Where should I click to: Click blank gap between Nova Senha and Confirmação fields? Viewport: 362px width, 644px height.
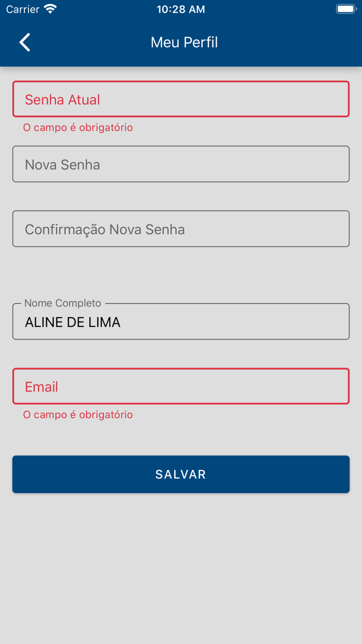coord(181,196)
